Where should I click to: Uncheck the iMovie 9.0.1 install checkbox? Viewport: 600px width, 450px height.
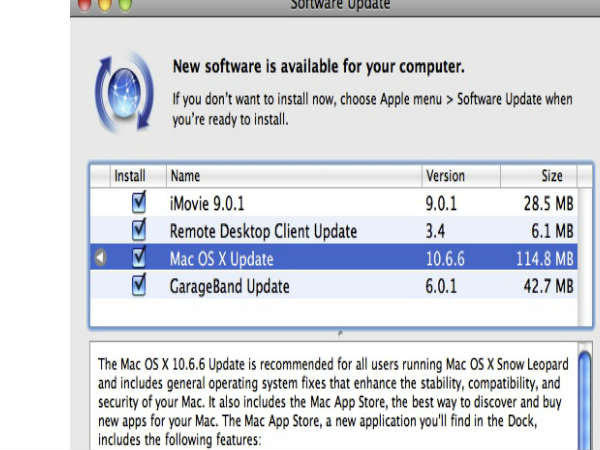click(x=139, y=204)
